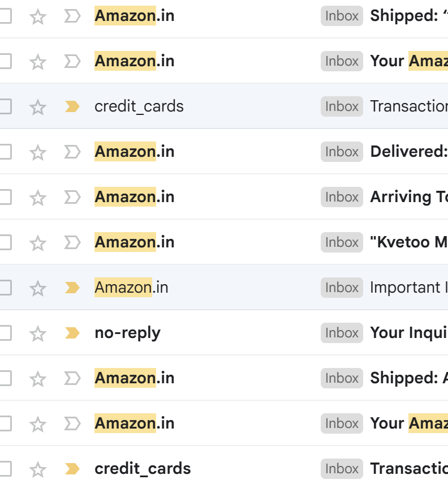
Task: Star the Amazon.in 'Delivered' email
Action: pyautogui.click(x=38, y=152)
